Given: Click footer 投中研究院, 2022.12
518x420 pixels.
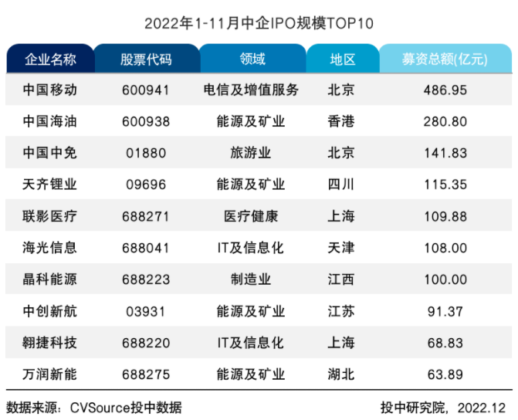Looking at the screenshot, I should click(443, 408).
